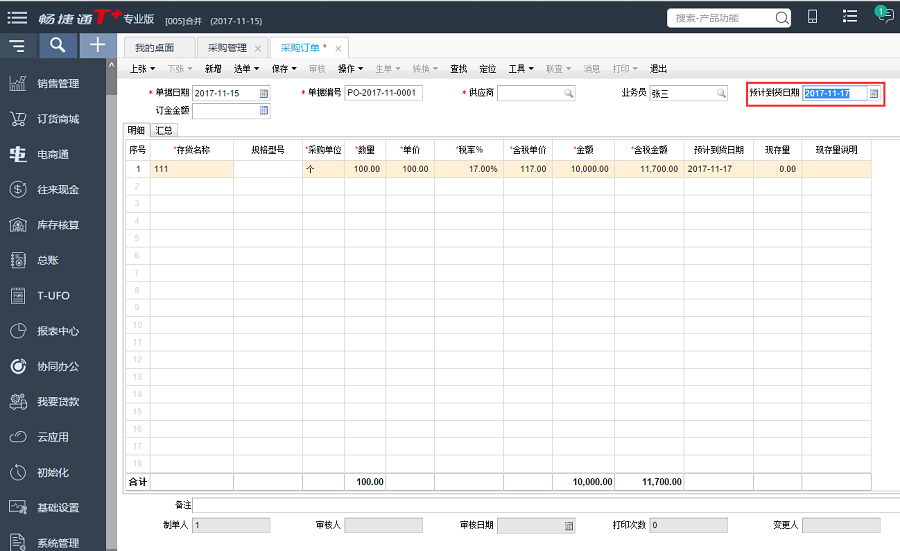Open the 库存核算 sidebar module
This screenshot has width=900, height=551.
tap(57, 225)
